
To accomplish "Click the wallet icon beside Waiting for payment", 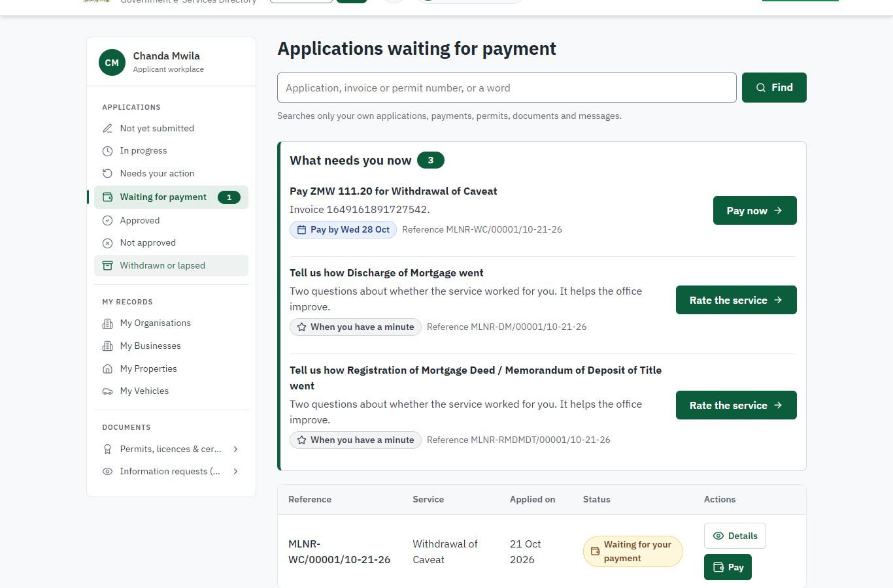I will (108, 197).
